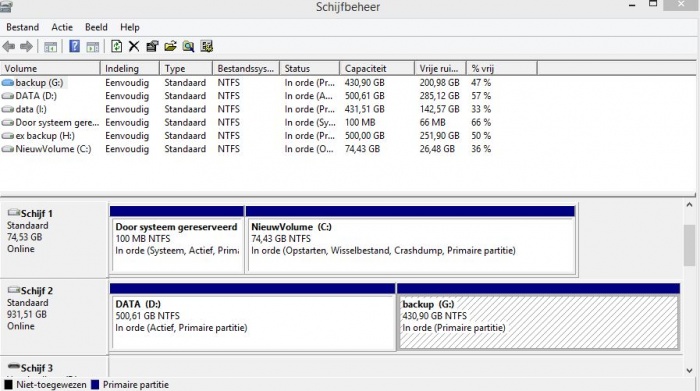This screenshot has height=391, width=700.
Task: Sort by the Indeling column header
Action: 130,68
